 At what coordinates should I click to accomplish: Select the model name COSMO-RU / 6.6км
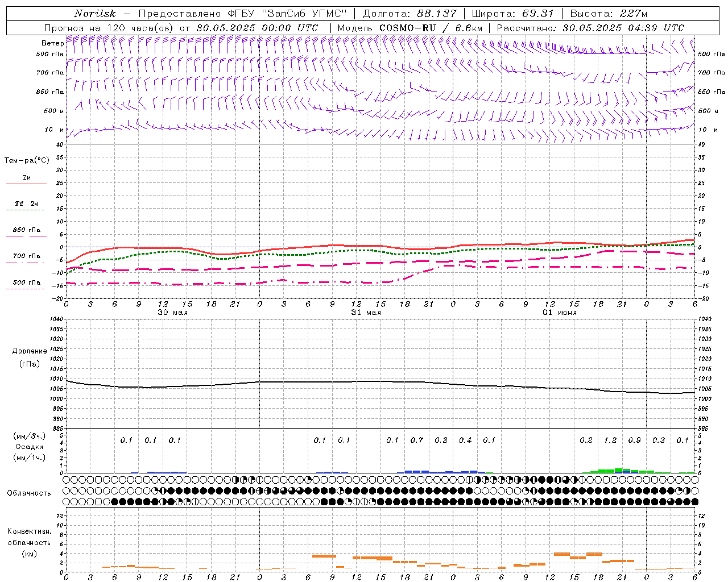(431, 28)
